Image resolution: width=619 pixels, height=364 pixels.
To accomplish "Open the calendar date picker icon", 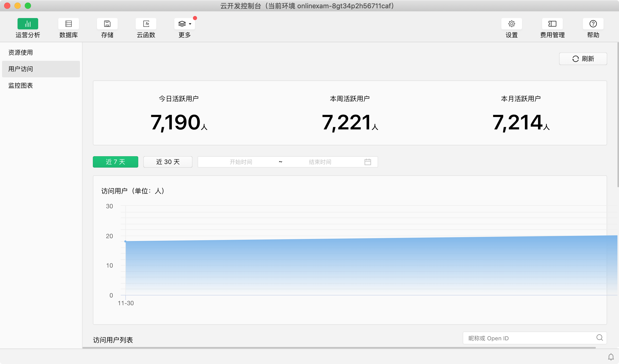I will click(368, 162).
